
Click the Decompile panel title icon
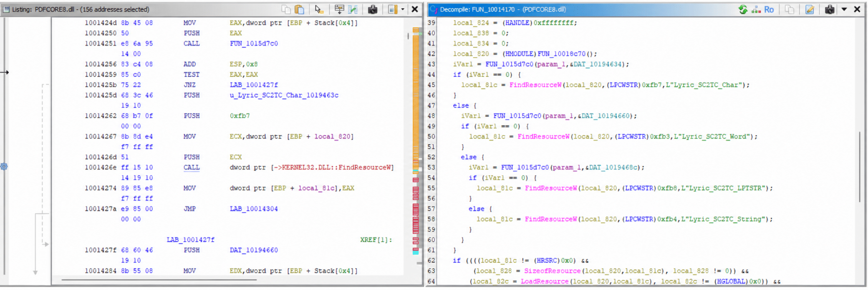click(x=434, y=9)
